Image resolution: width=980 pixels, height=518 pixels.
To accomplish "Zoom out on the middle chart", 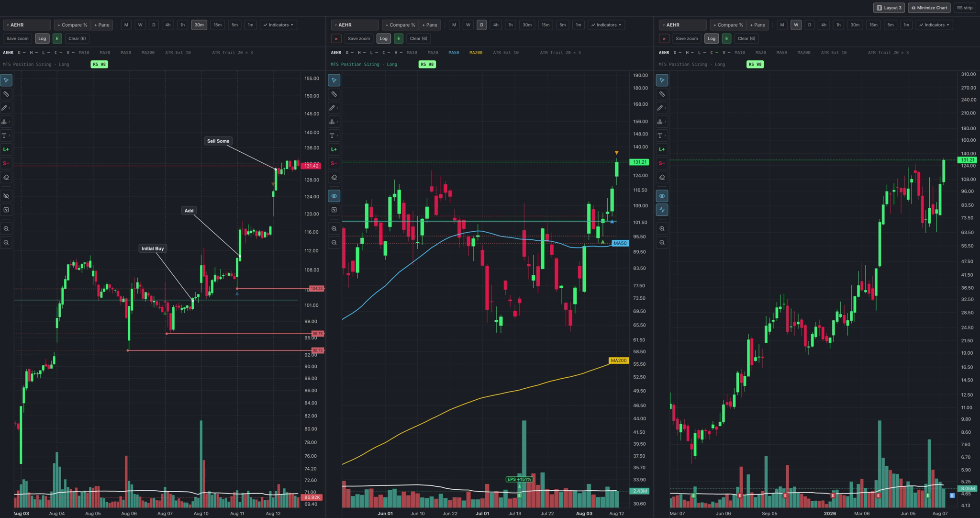I will (x=334, y=243).
